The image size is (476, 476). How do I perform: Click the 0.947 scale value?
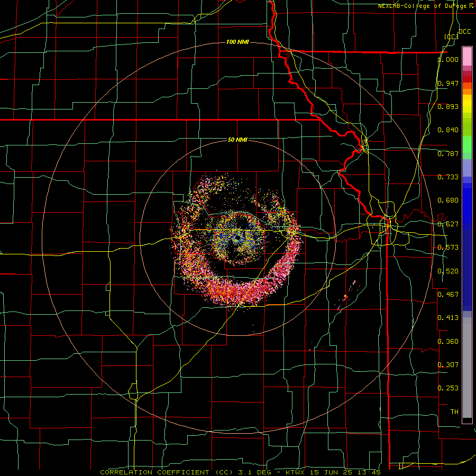pyautogui.click(x=448, y=83)
